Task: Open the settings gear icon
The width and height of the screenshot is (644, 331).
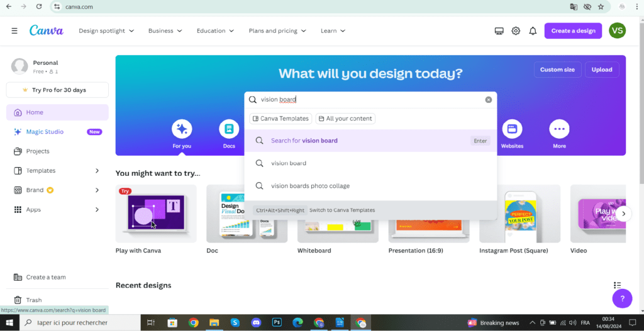Action: [516, 31]
